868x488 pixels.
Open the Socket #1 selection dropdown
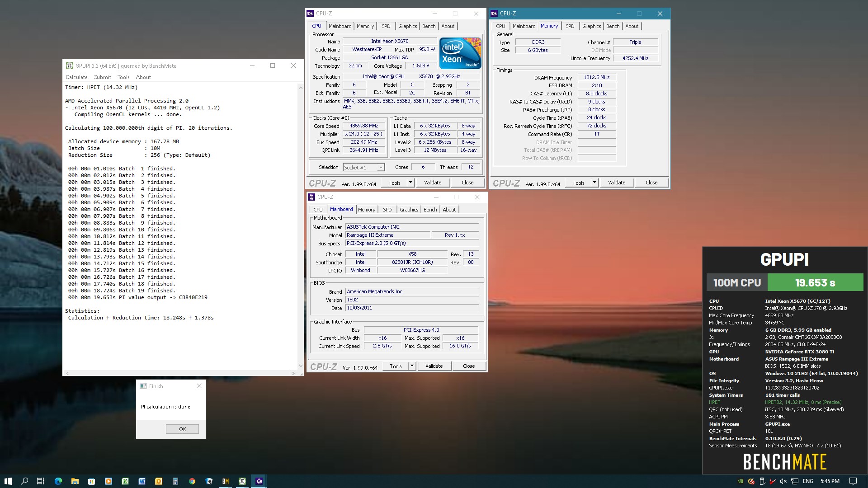pos(363,168)
